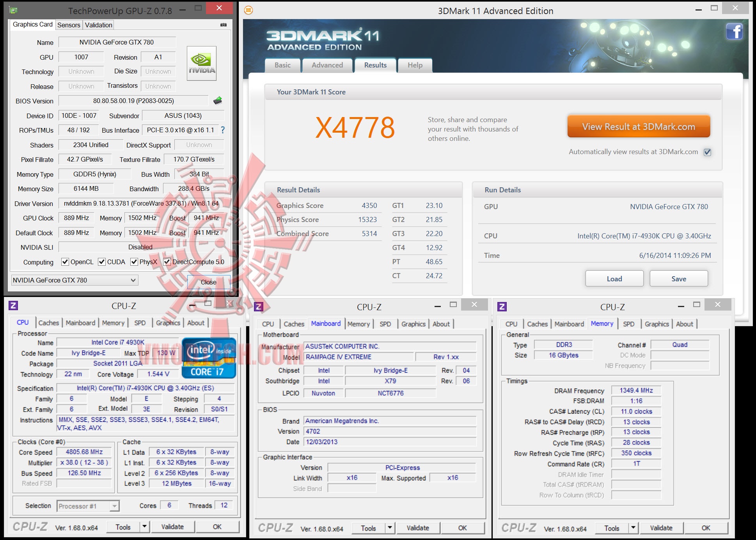This screenshot has height=540, width=756.
Task: Click the Intel Core i7 badge
Action: click(x=209, y=358)
